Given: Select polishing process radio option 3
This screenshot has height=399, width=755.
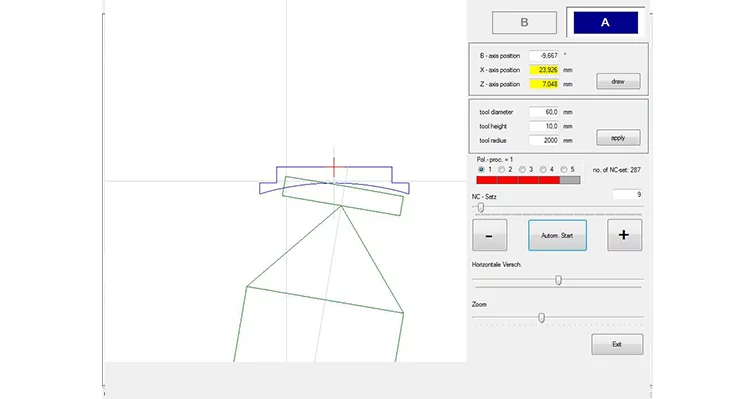Looking at the screenshot, I should (522, 169).
